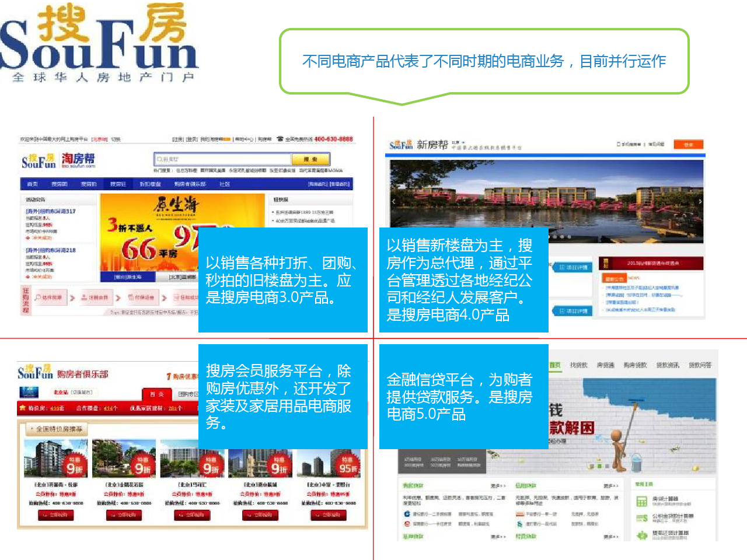
Task: Click the fifth red 立即抢购 button
Action: click(329, 514)
